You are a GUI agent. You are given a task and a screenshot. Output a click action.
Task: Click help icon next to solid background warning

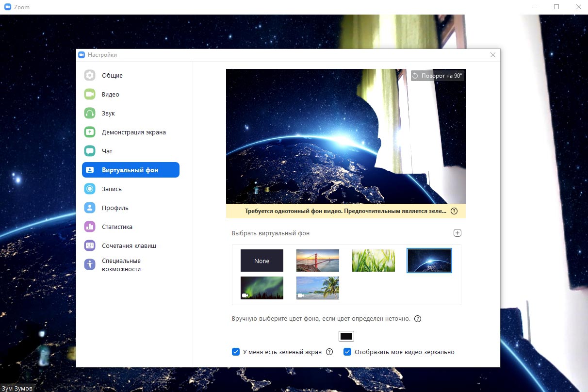click(454, 211)
